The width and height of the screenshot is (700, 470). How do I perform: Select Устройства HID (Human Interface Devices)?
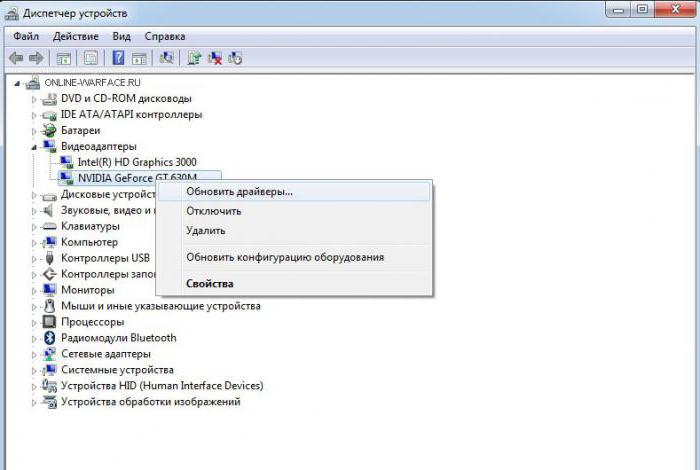[162, 386]
